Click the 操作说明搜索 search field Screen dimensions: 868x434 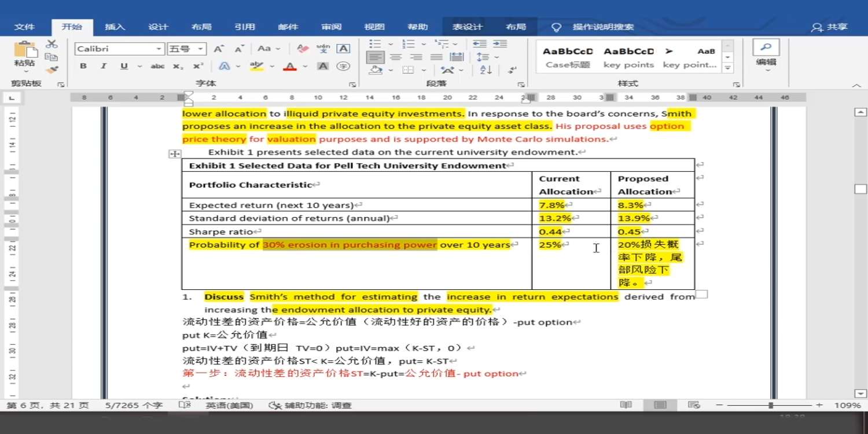[603, 27]
